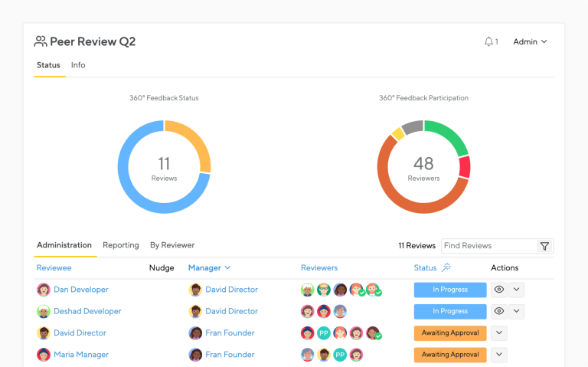
Task: View Deshad Developer's review with eye icon
Action: [x=498, y=312]
